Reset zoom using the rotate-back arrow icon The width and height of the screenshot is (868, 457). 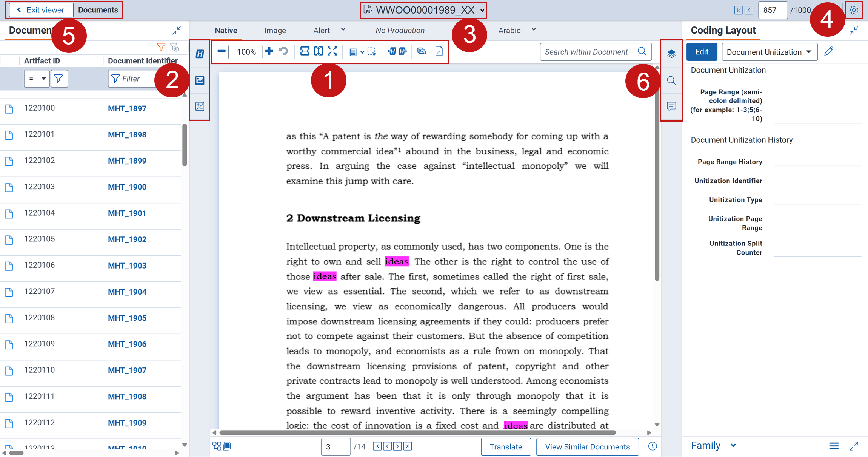283,51
